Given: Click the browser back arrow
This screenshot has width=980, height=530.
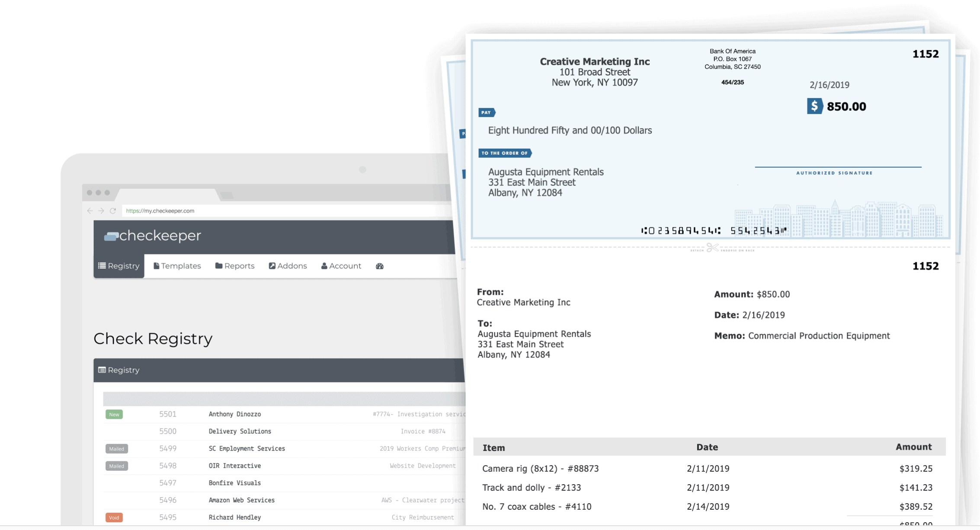Looking at the screenshot, I should tap(90, 211).
